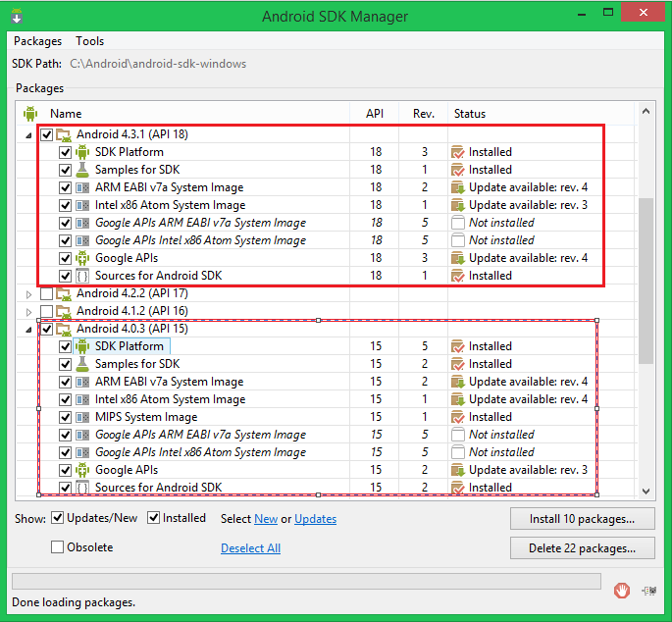The image size is (672, 622).
Task: Click the API 18 Intel x86 Atom system image icon
Action: coord(82,205)
